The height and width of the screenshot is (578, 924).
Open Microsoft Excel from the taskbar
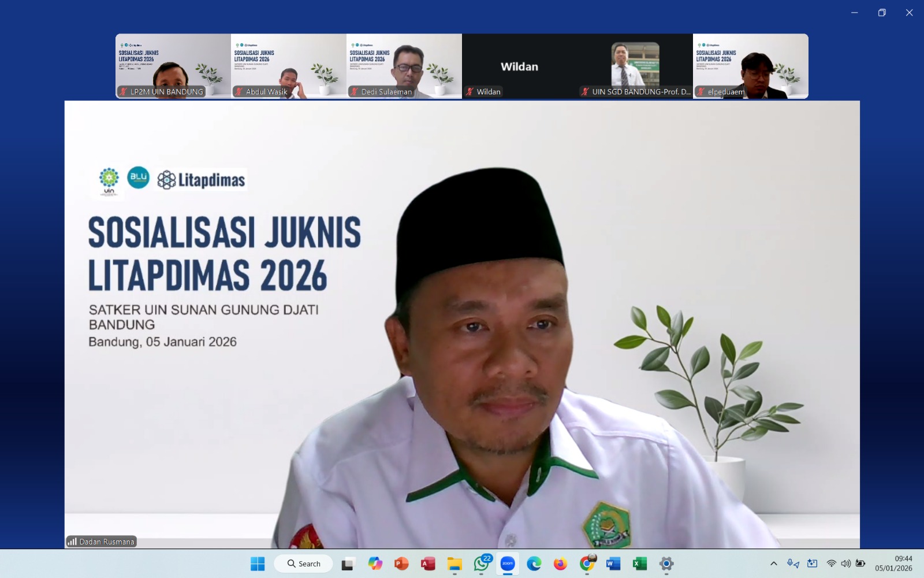pyautogui.click(x=640, y=564)
